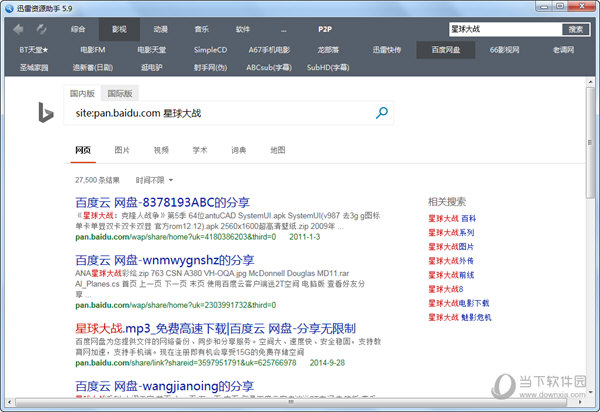
Task: Select the 66影视网 source
Action: pos(505,50)
